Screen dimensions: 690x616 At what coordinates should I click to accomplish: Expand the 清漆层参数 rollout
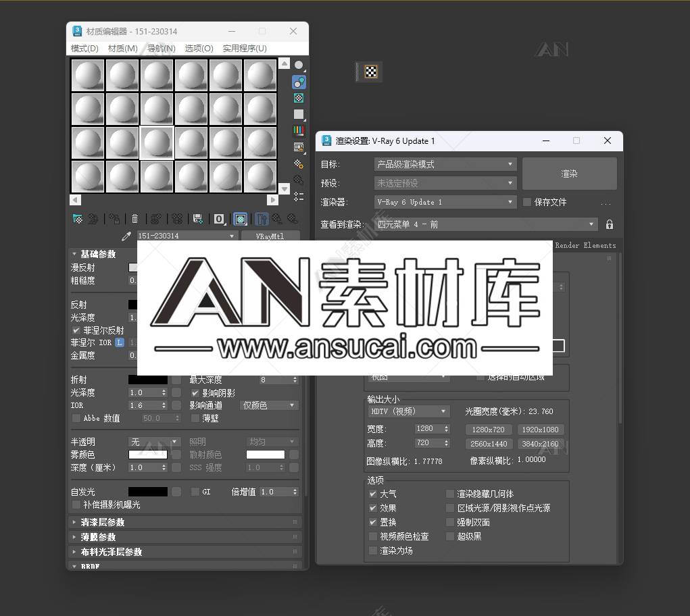tap(184, 522)
